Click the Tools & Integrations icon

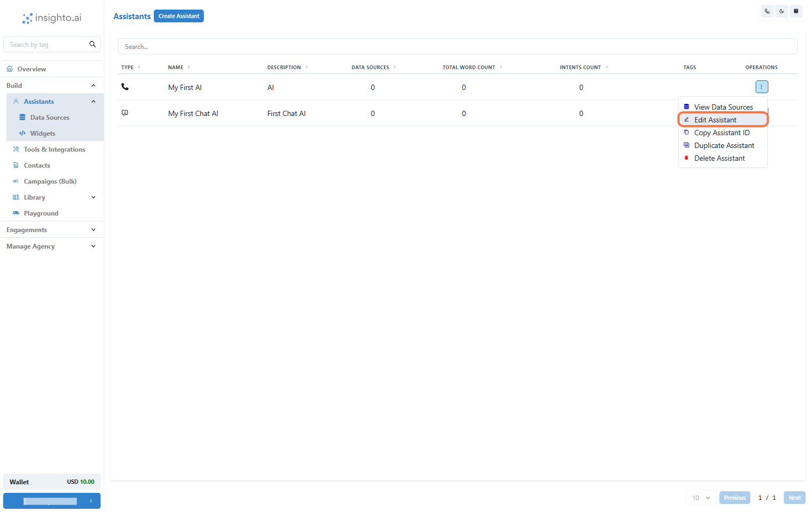16,149
